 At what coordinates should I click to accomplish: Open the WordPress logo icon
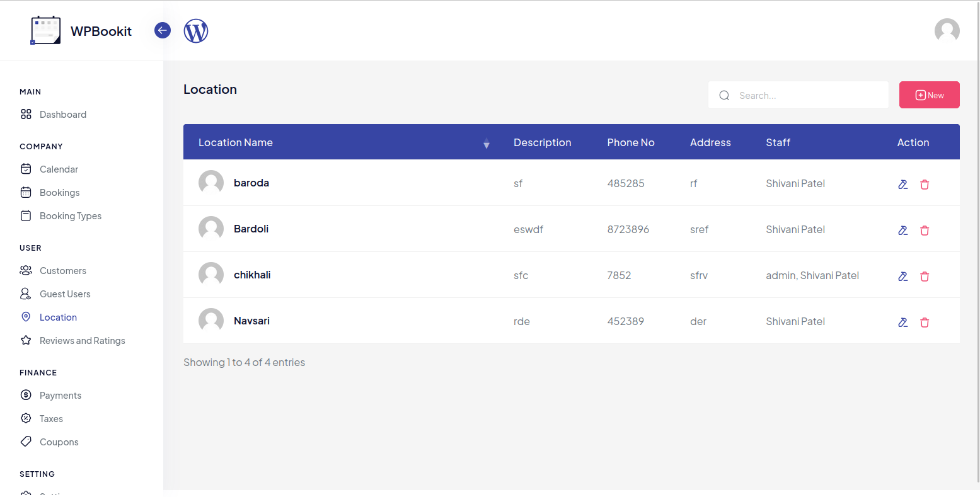[x=196, y=31]
